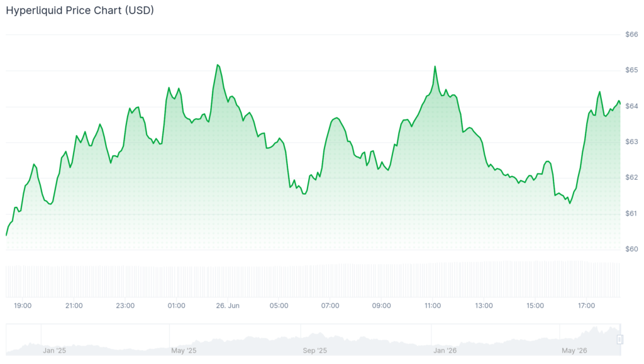Click the price peak just after 11:00

(x=435, y=67)
